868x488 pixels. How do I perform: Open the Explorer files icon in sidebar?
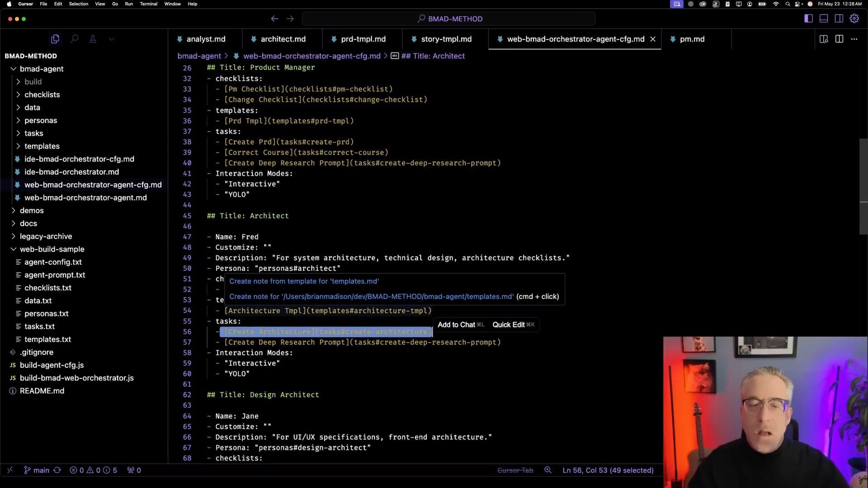pyautogui.click(x=55, y=39)
